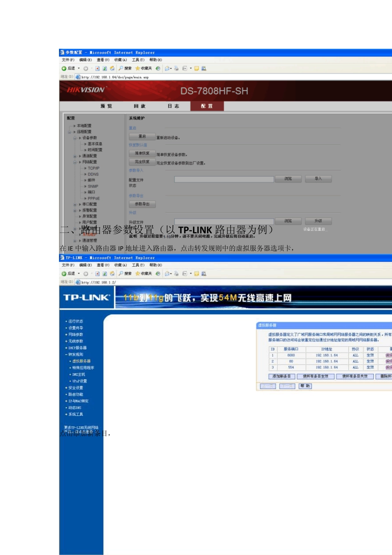Click Forward arrow in 参数配置 IE toolbar
392x555 pixels.
(85, 69)
